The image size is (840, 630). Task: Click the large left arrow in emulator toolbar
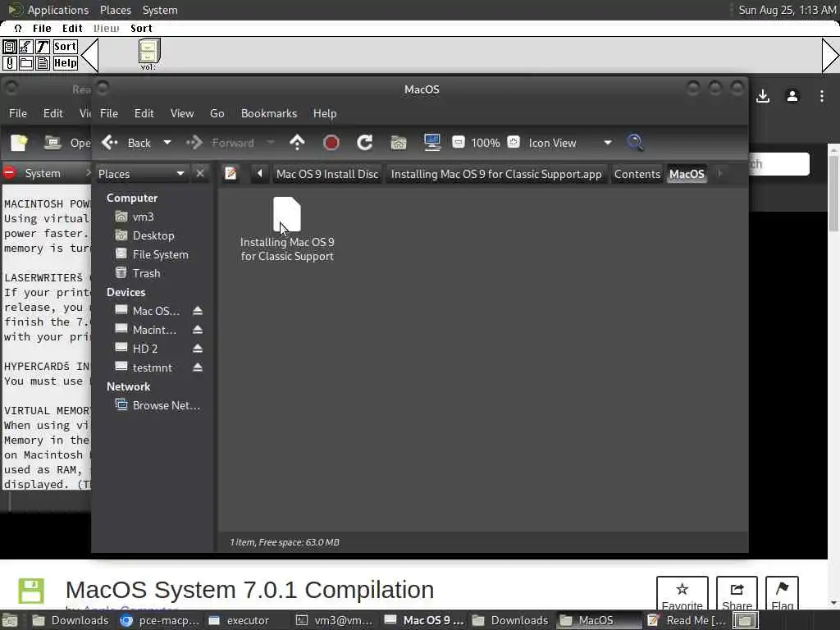click(x=89, y=55)
